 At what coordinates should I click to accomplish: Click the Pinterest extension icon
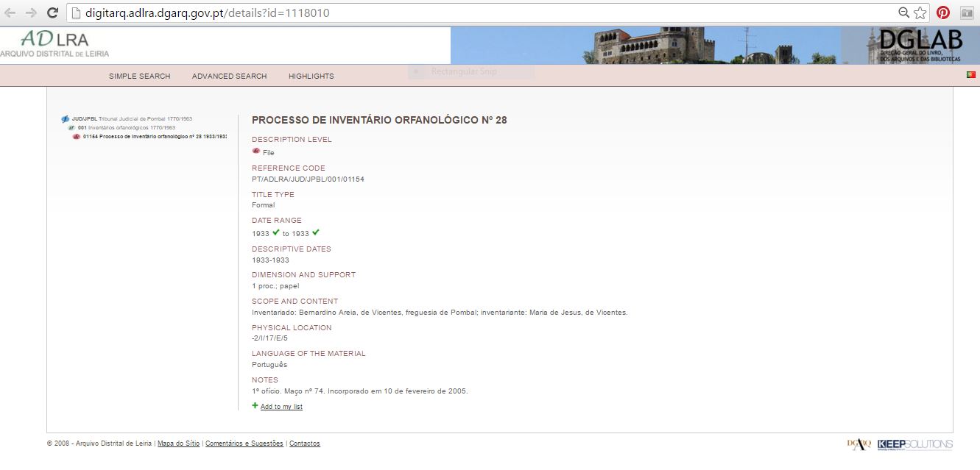click(942, 13)
